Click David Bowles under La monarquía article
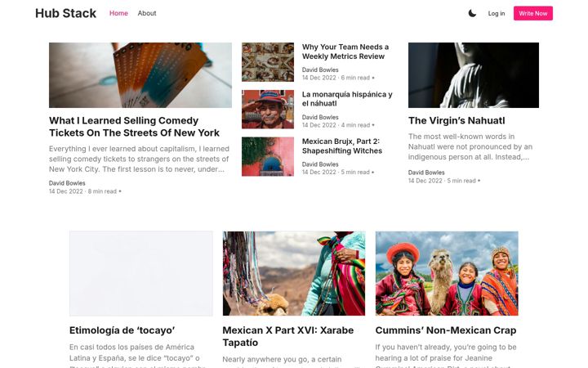The width and height of the screenshot is (588, 368). click(320, 117)
